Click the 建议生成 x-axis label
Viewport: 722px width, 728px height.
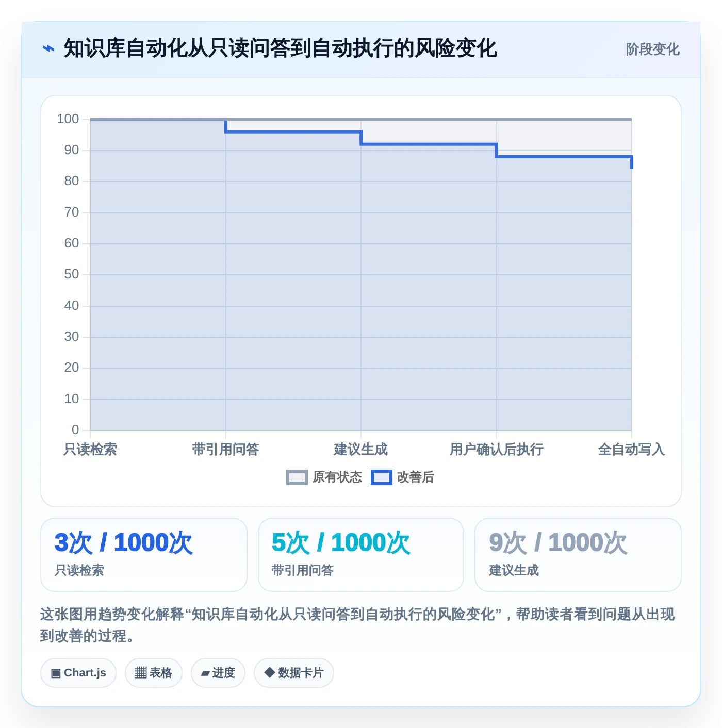361,450
